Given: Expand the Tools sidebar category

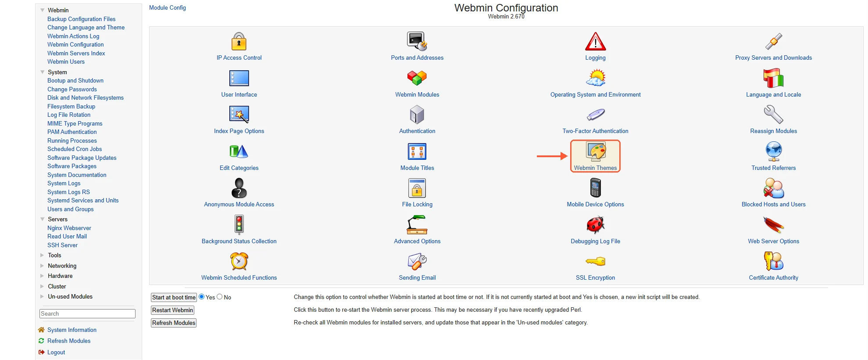Looking at the screenshot, I should point(42,255).
